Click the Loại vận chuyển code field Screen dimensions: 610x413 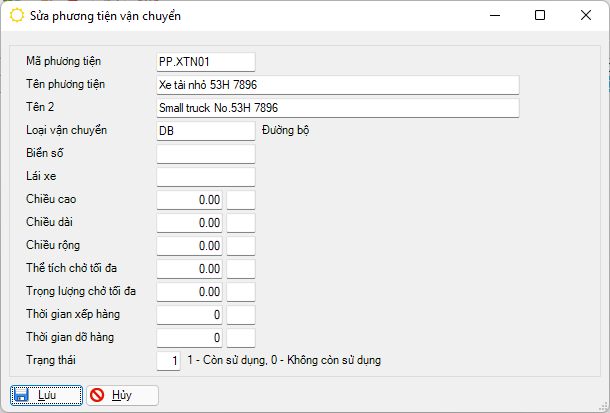tap(206, 131)
